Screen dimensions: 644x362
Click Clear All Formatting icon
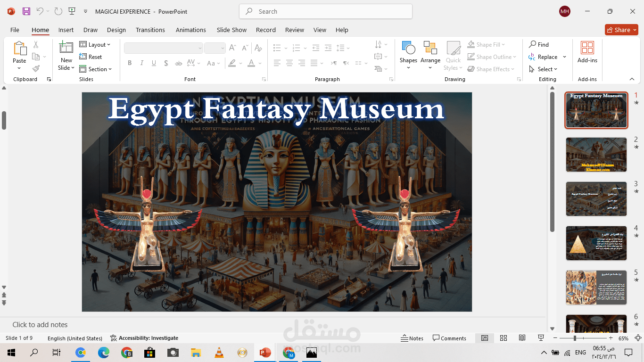coord(257,48)
